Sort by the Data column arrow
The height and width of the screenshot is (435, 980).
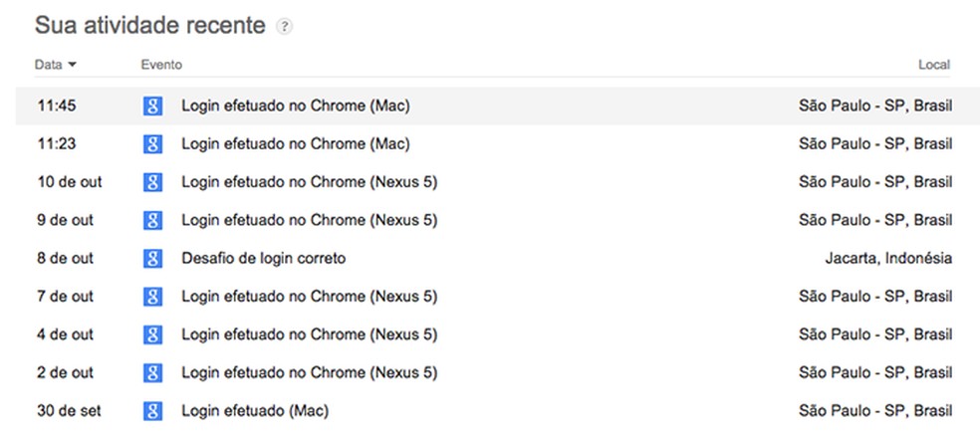[72, 65]
